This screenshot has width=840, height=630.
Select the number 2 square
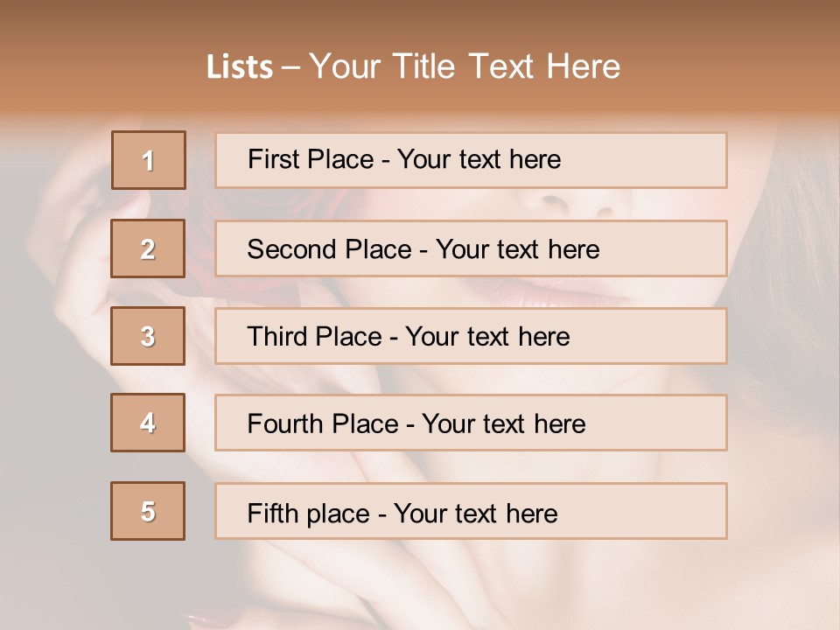coord(148,248)
